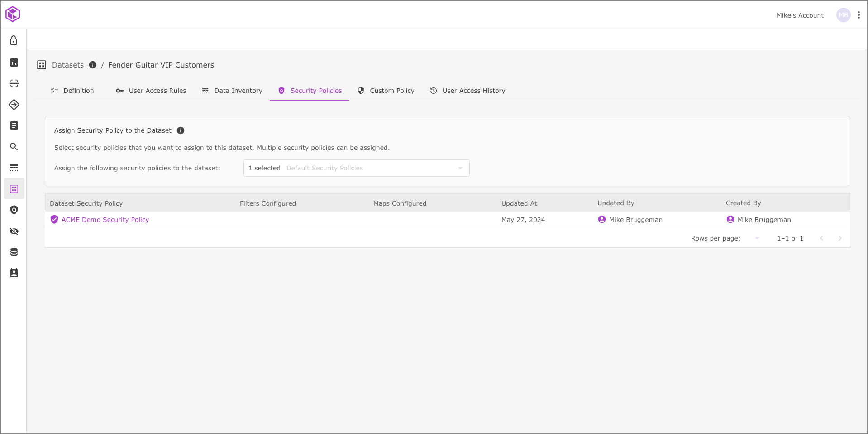
Task: Click the lock icon in the sidebar
Action: pyautogui.click(x=14, y=40)
